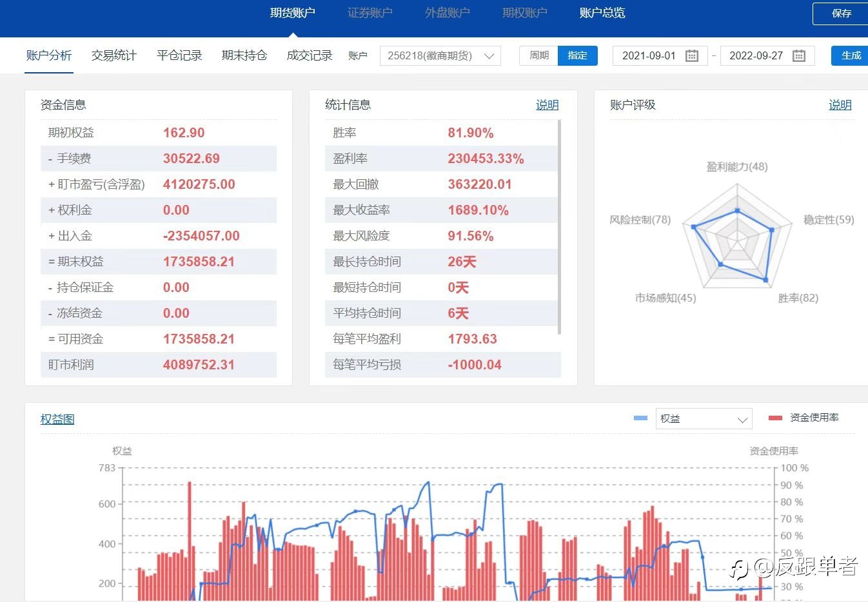This screenshot has width=868, height=602.
Task: Click the 期初权益 value 162.90
Action: pyautogui.click(x=184, y=133)
